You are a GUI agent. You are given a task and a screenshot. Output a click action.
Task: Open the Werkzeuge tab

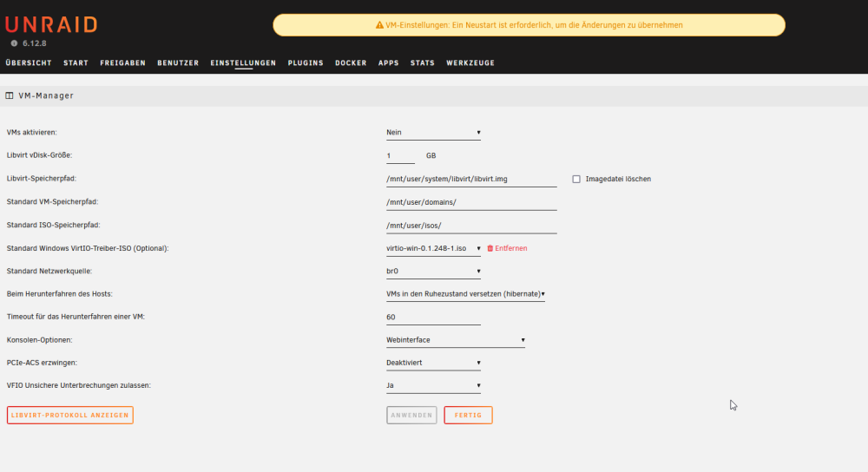[x=470, y=63]
